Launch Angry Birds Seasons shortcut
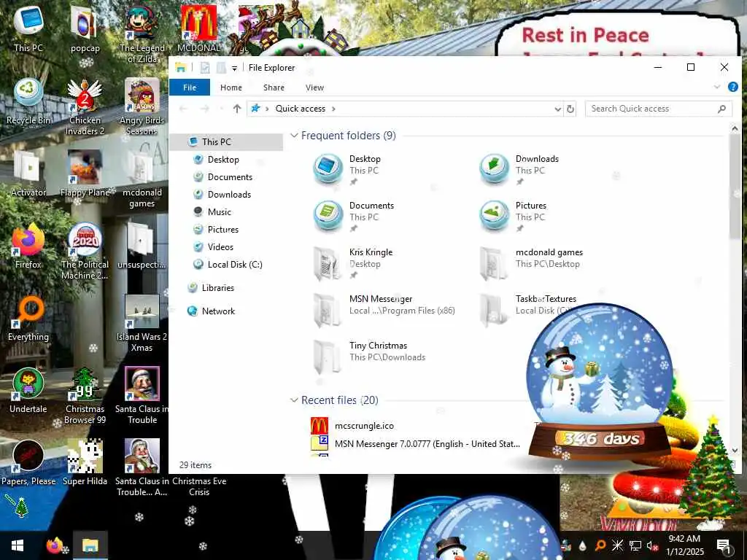The height and width of the screenshot is (560, 747). [142, 106]
